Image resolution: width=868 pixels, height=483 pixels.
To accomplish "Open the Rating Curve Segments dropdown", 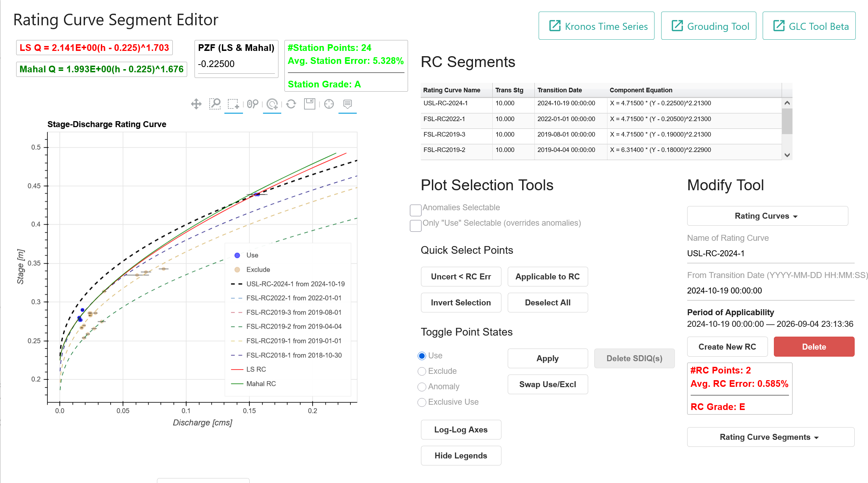I will click(x=770, y=437).
